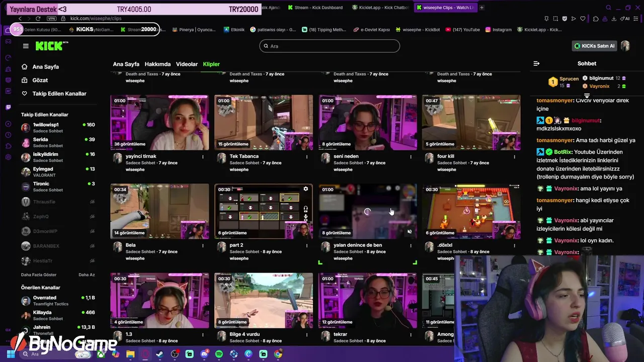Open the Instagram bookmark

[x=498, y=30]
